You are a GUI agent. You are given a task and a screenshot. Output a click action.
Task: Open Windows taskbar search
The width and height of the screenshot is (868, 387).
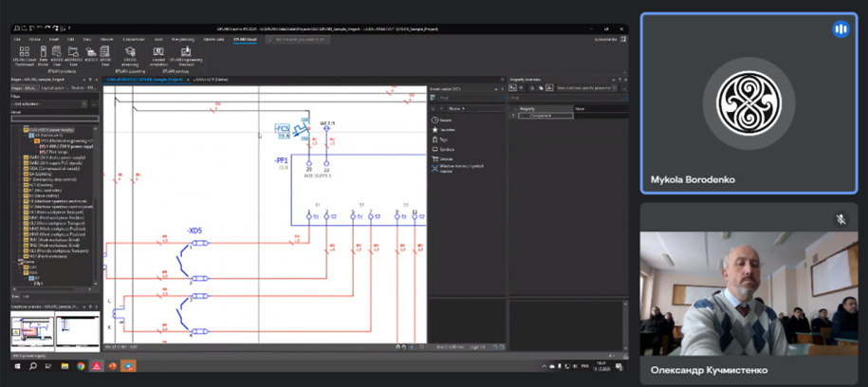(x=32, y=366)
